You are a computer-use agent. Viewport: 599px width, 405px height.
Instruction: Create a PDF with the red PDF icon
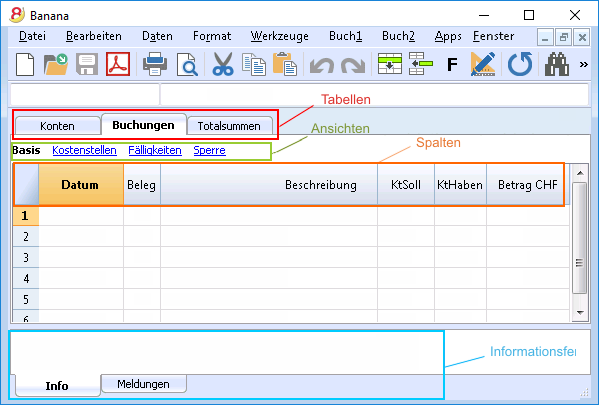(x=118, y=64)
